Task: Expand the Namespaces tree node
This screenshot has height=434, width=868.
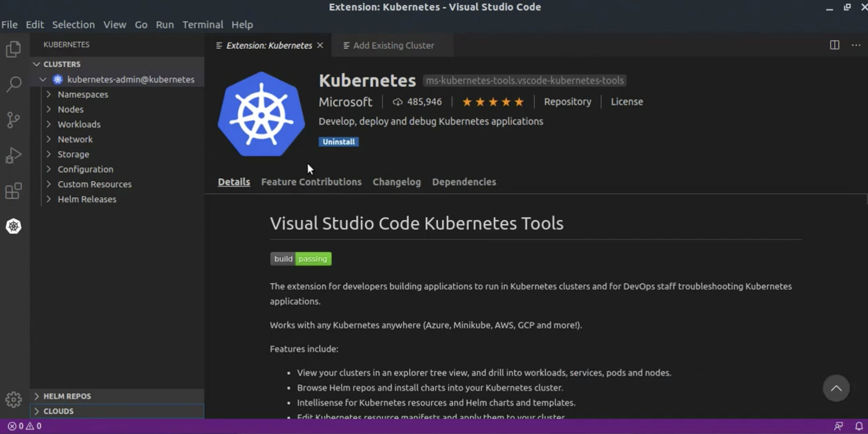Action: (x=49, y=94)
